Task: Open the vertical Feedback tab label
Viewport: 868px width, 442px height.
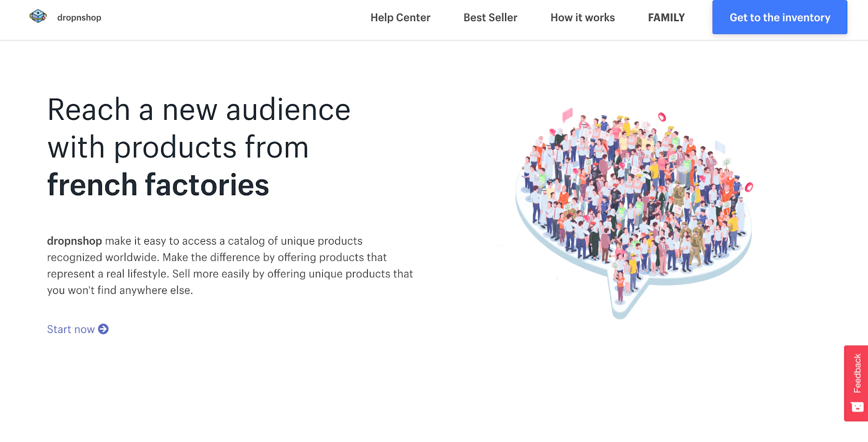Action: (857, 373)
